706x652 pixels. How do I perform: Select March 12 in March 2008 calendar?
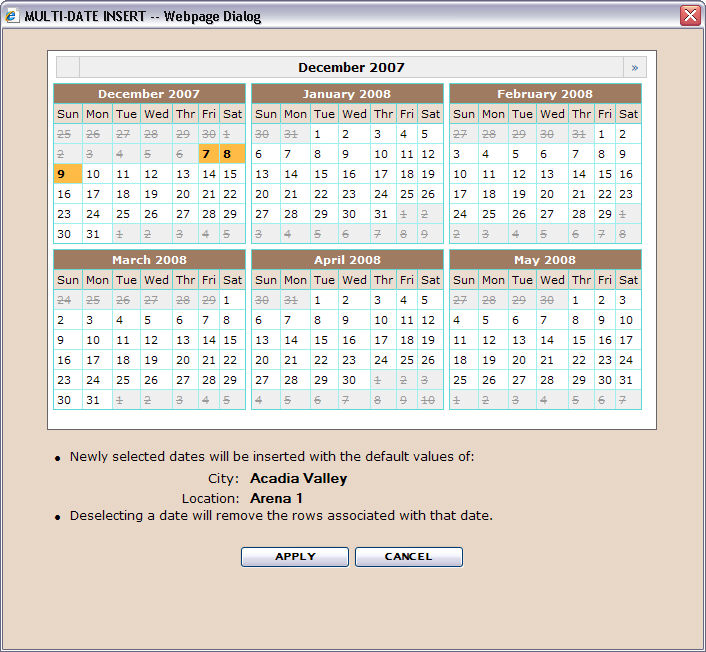(156, 340)
